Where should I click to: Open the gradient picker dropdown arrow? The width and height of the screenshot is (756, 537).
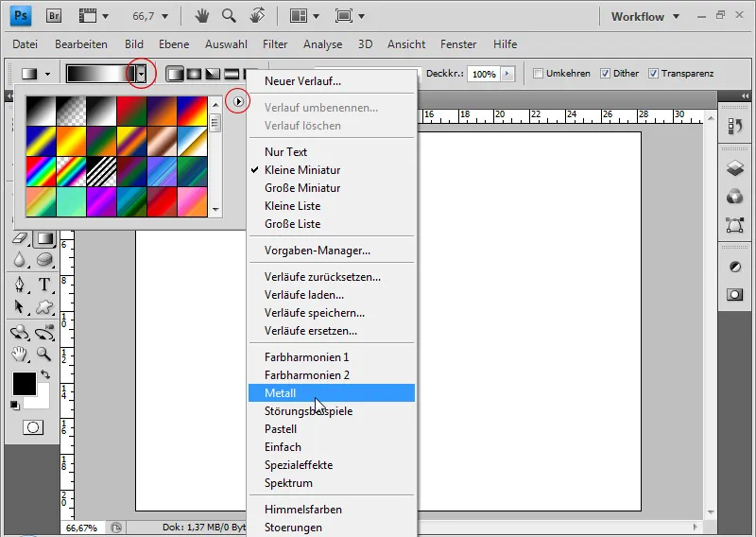click(141, 74)
